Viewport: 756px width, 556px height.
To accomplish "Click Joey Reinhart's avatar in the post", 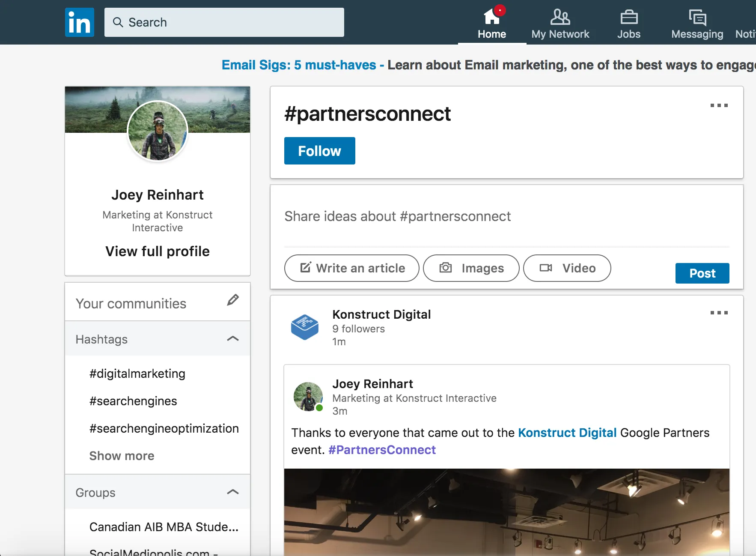I will click(308, 397).
